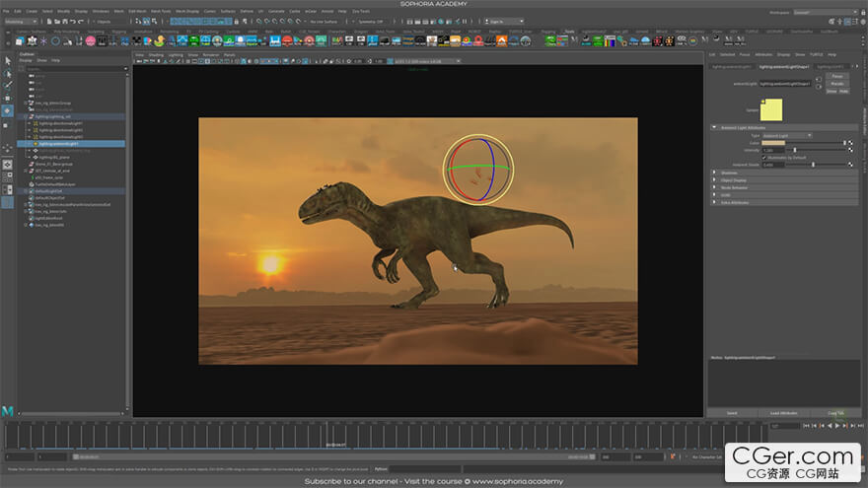The width and height of the screenshot is (868, 488).
Task: Select the highlighted ambientLight1 node in Outliner
Action: point(59,143)
